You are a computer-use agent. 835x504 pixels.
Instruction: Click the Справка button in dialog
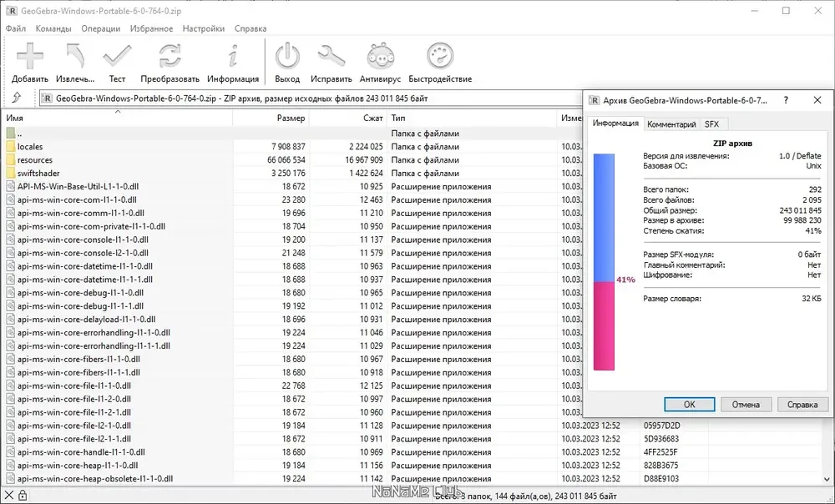(x=802, y=405)
